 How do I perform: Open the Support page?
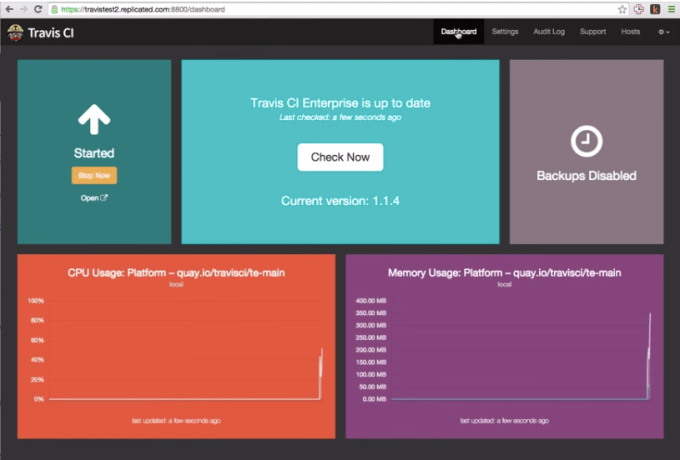[x=593, y=32]
